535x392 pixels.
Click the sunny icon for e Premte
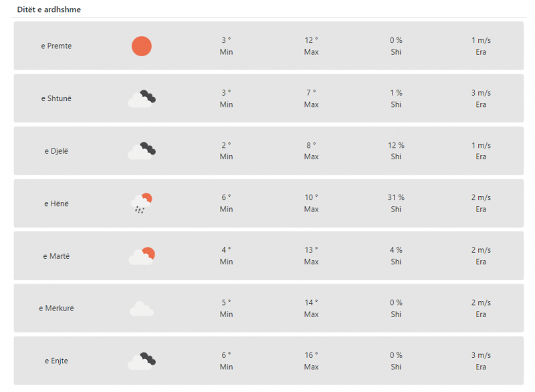142,46
